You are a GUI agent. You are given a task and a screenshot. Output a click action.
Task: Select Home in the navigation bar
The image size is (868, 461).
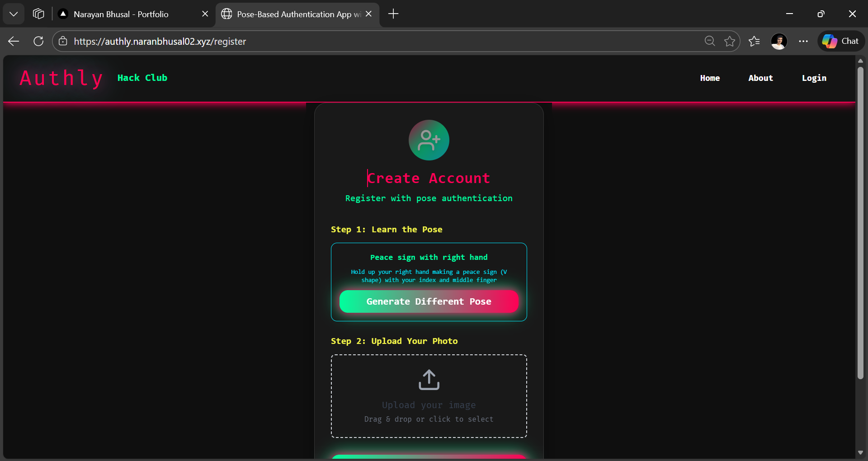pos(710,78)
